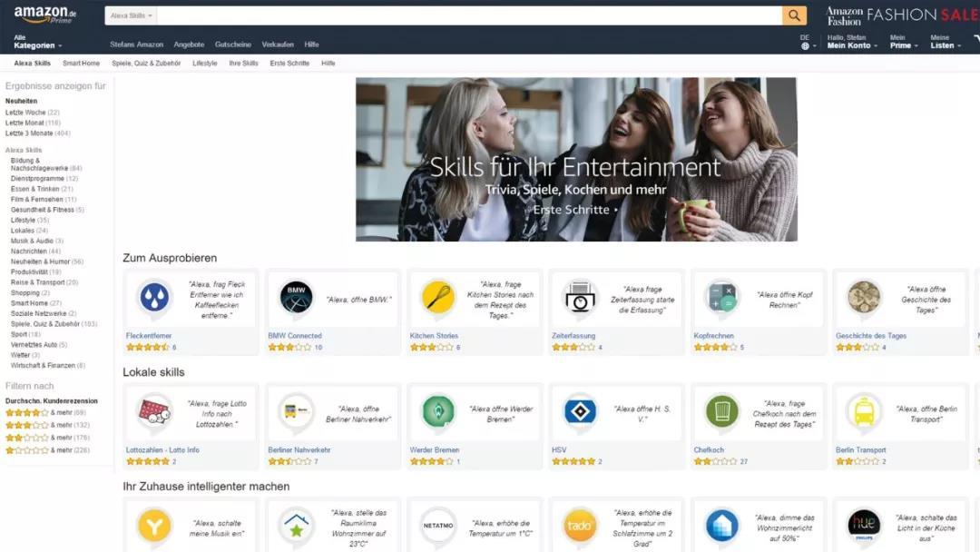The width and height of the screenshot is (980, 552).
Task: Open the Netatmo skill icon
Action: pos(438,526)
